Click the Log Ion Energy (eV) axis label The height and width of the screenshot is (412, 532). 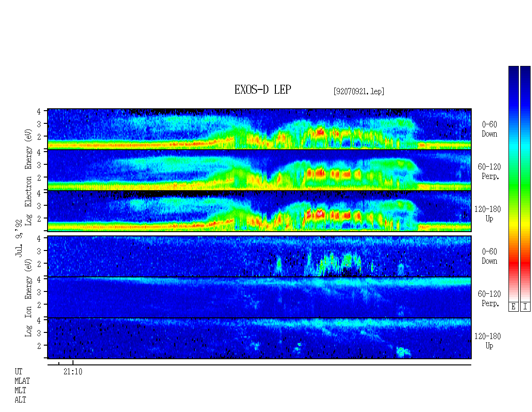(x=29, y=298)
